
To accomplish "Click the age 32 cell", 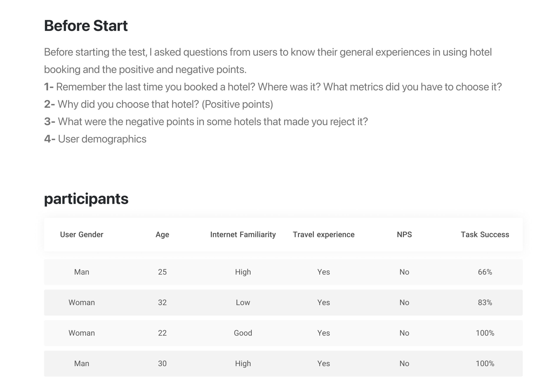I will click(162, 302).
